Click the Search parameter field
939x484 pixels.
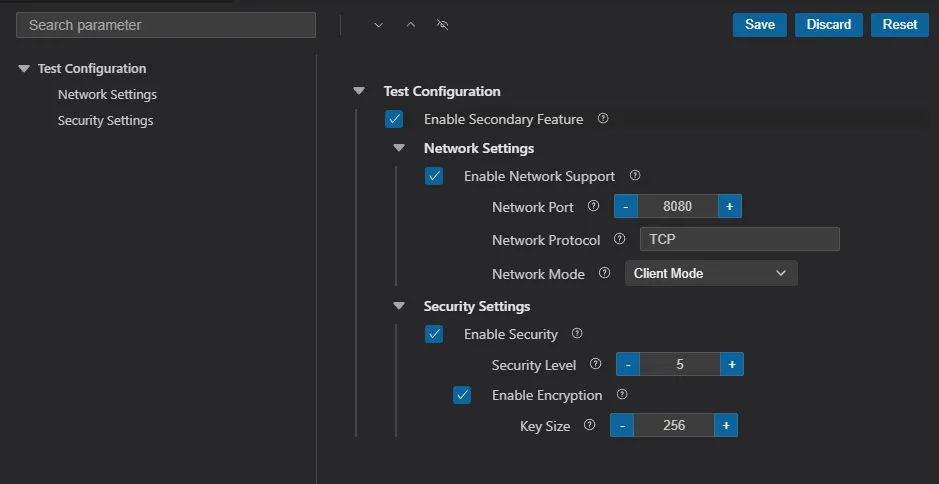(166, 25)
